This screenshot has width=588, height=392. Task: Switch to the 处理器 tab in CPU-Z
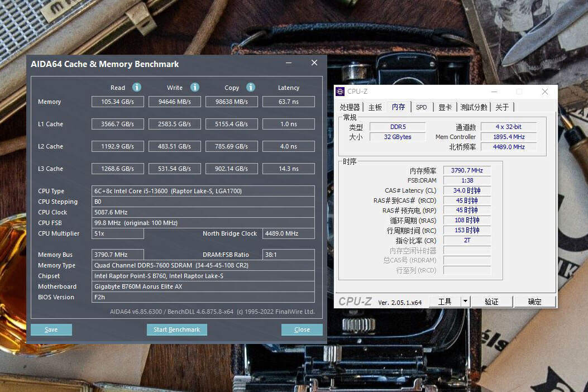350,107
